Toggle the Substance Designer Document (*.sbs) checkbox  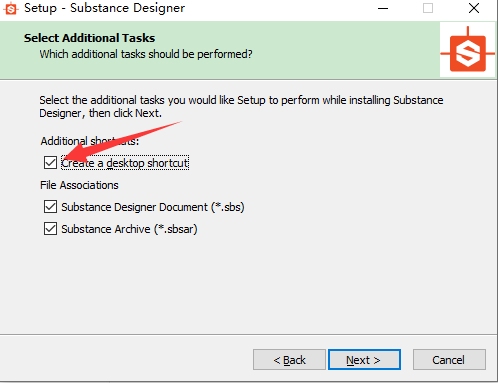point(50,207)
